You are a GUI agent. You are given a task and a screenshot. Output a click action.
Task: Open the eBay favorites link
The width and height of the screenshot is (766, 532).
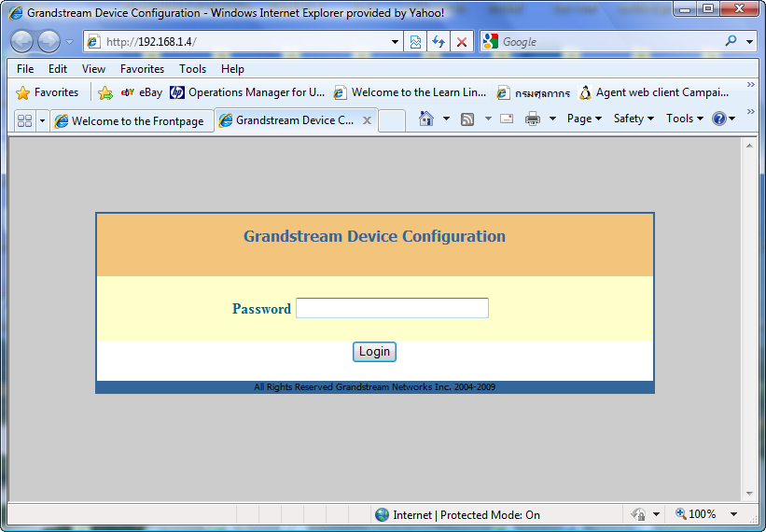pyautogui.click(x=142, y=92)
